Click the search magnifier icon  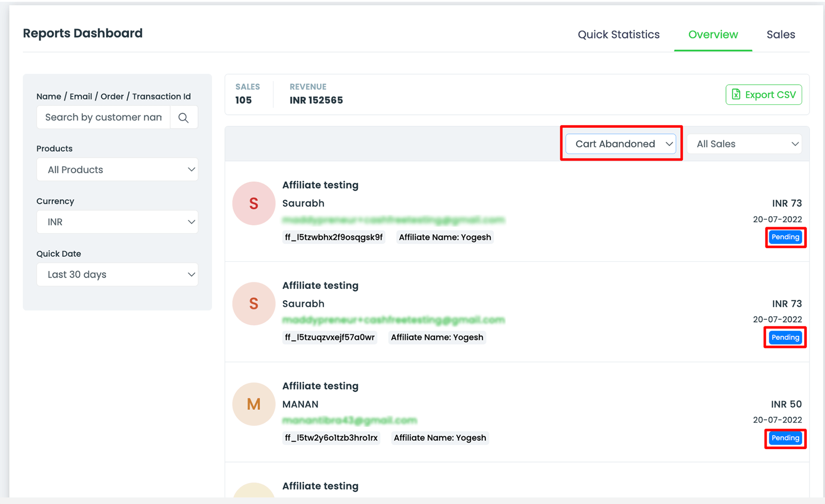[183, 117]
